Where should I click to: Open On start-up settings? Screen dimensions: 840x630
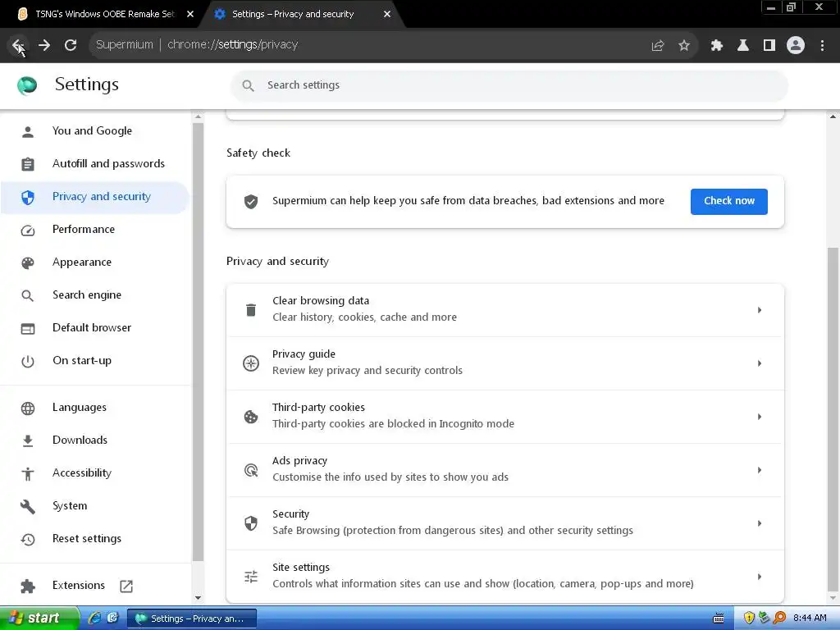coord(95,361)
